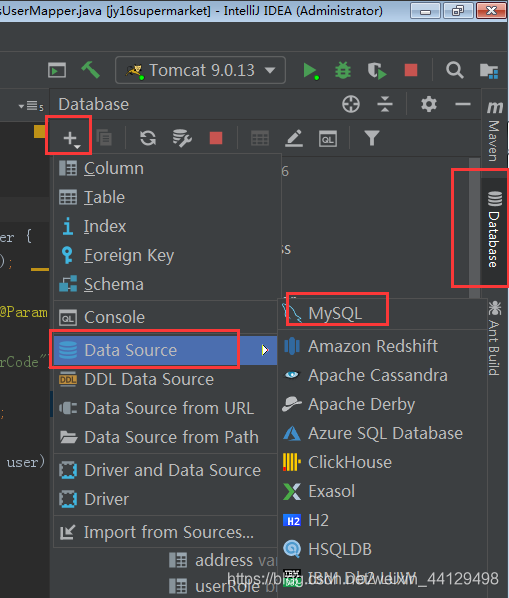Open Data Source Properties wrench icon
Viewport: 509px width, 598px height.
pyautogui.click(x=182, y=138)
